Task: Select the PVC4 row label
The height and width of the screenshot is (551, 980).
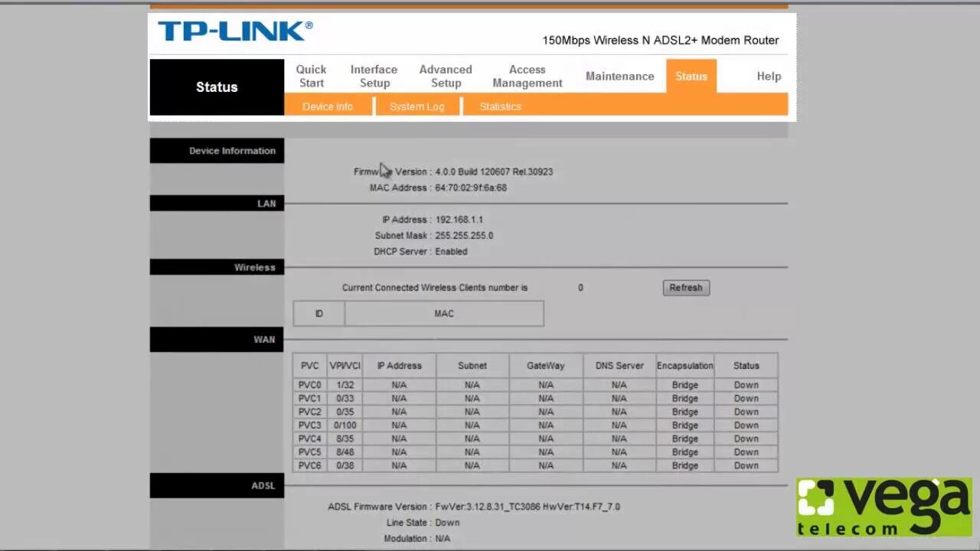Action: [x=309, y=439]
